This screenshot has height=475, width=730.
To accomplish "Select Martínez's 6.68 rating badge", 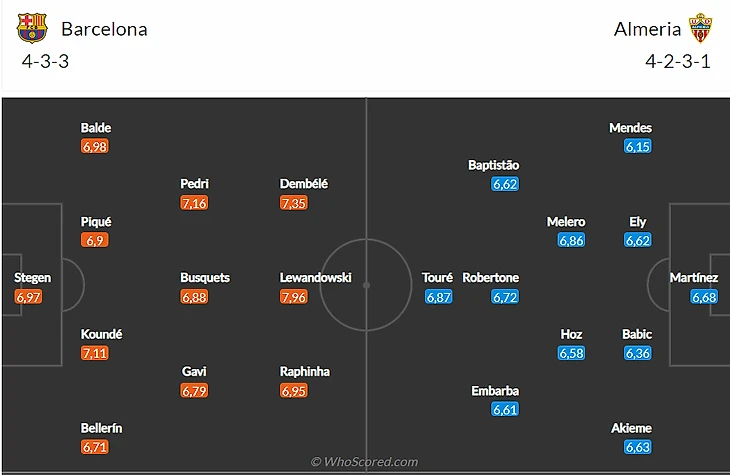I will (x=704, y=297).
